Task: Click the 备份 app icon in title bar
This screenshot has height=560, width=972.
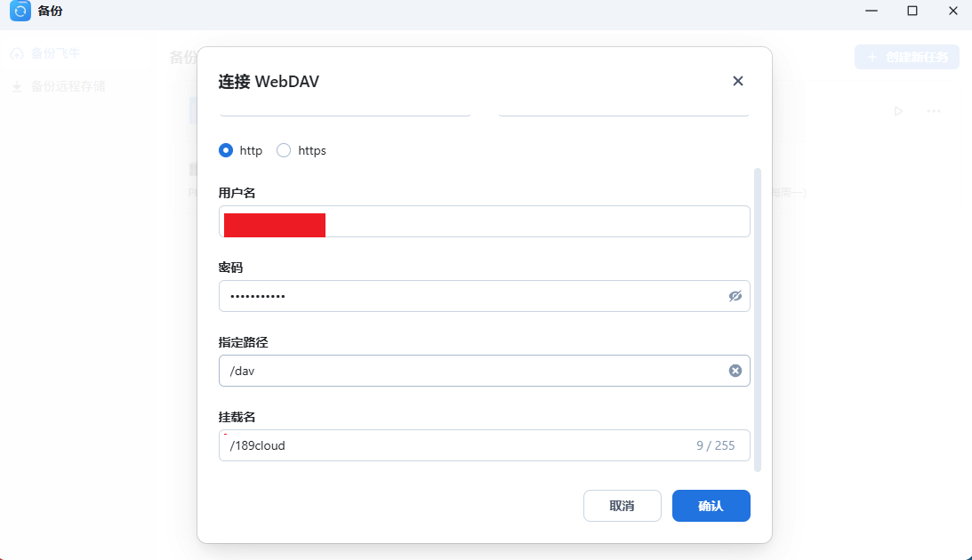Action: (x=20, y=11)
